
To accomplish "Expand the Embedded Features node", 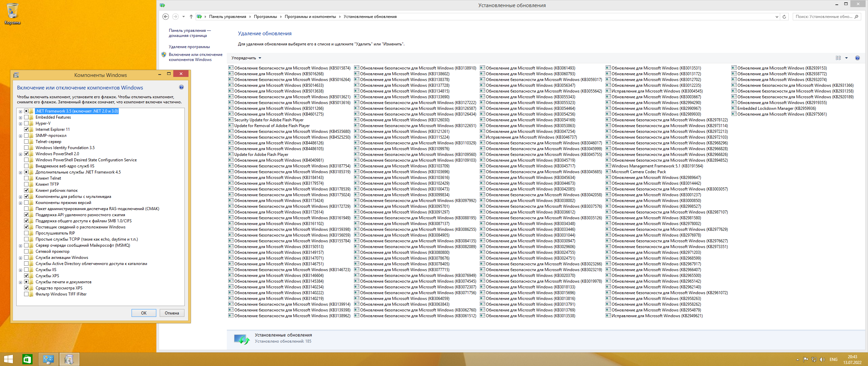I will coord(20,118).
